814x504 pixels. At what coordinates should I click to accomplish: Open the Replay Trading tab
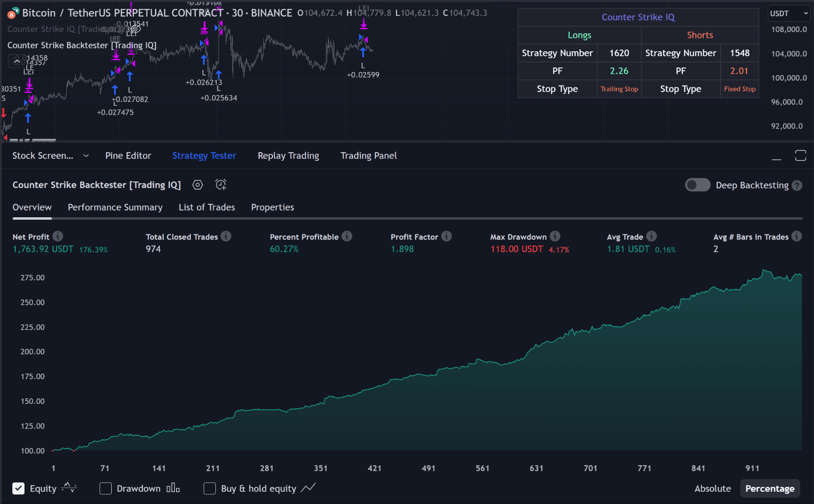[288, 156]
